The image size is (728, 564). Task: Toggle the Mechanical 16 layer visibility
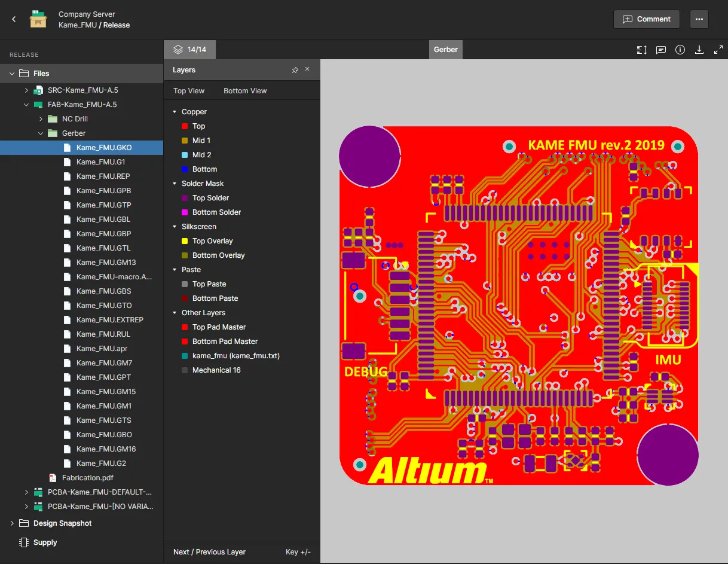click(x=185, y=370)
